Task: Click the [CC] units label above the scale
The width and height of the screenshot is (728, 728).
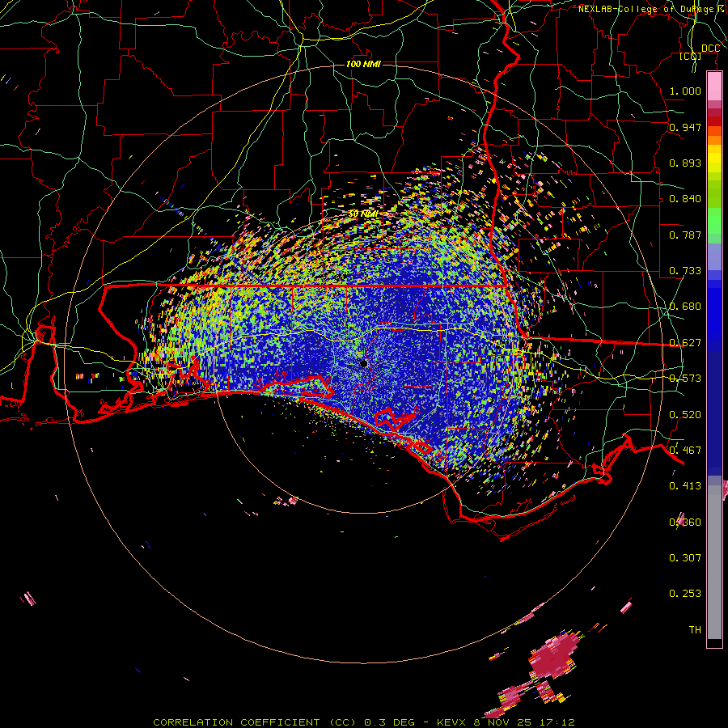Action: tap(691, 56)
